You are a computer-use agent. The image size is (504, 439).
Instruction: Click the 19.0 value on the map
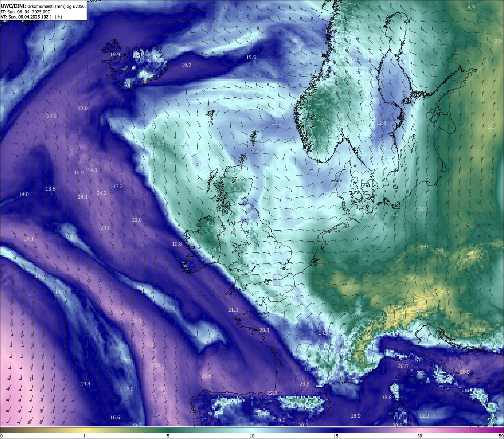click(x=280, y=420)
